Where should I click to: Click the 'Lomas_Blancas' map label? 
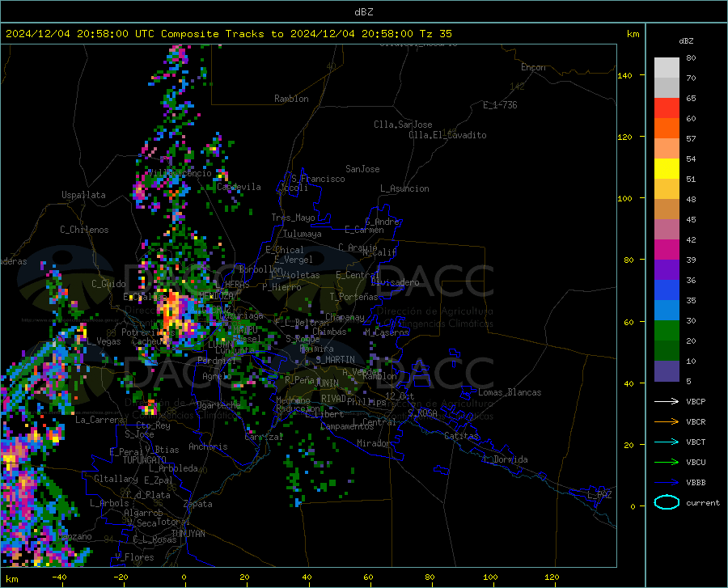click(x=510, y=392)
